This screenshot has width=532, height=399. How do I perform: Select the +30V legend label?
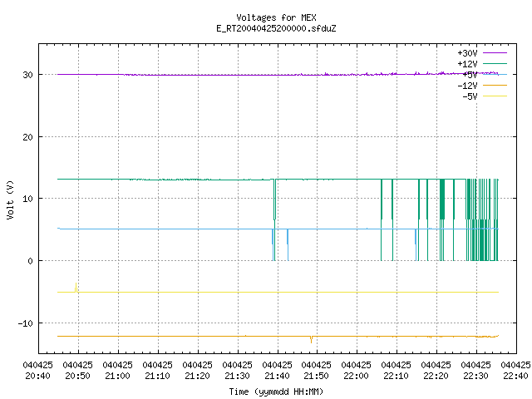click(x=467, y=53)
